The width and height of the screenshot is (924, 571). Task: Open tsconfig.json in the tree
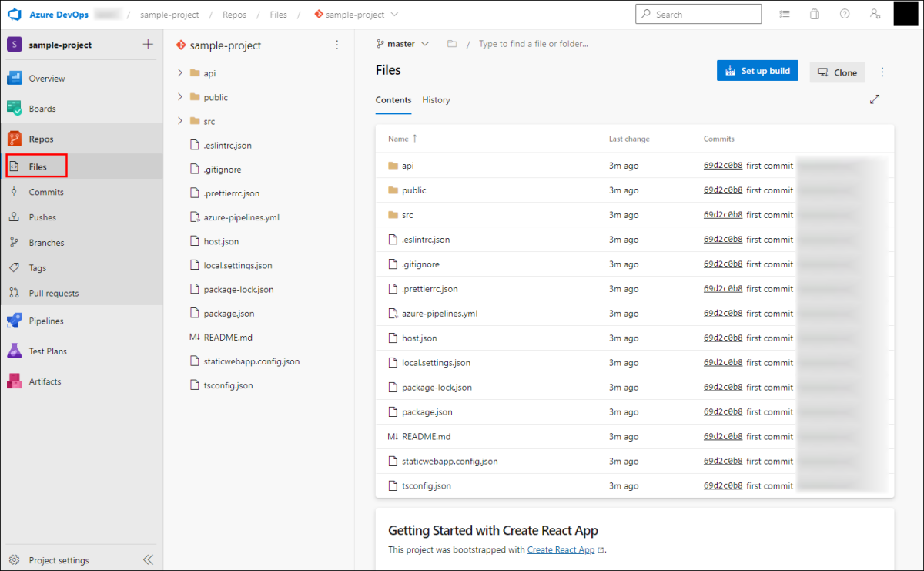click(228, 385)
